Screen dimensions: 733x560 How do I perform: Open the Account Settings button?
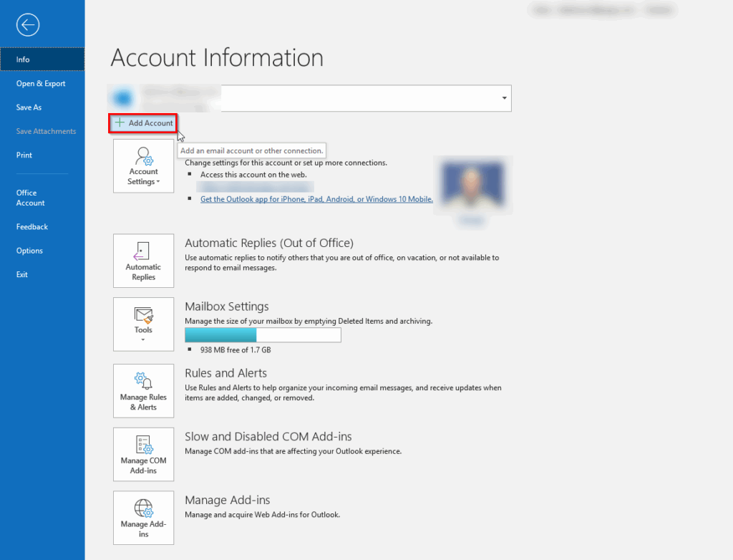[143, 166]
